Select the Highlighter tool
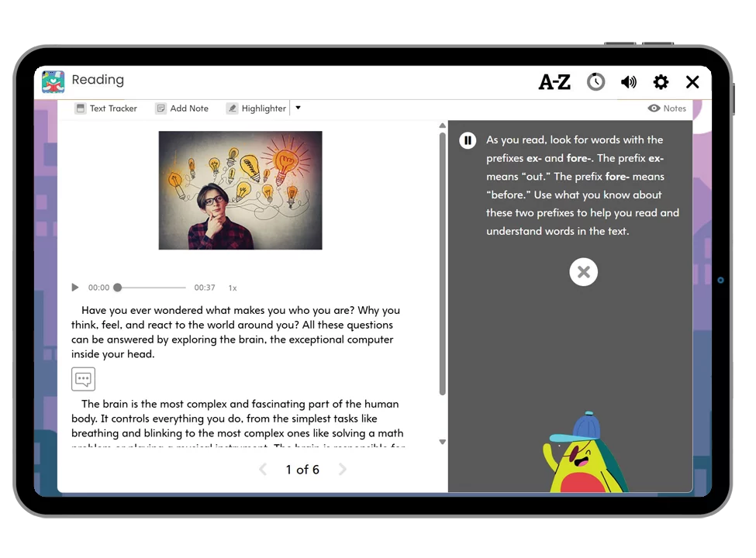Image resolution: width=756 pixels, height=558 pixels. coord(256,108)
